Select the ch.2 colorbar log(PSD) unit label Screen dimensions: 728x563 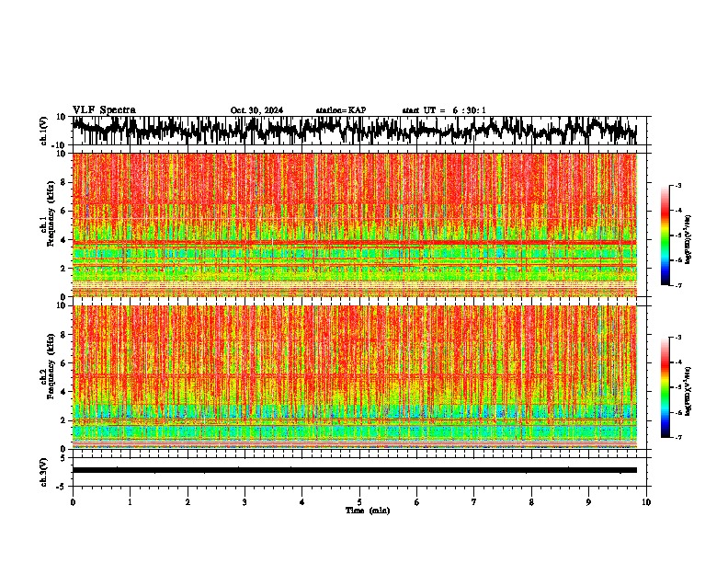click(688, 392)
